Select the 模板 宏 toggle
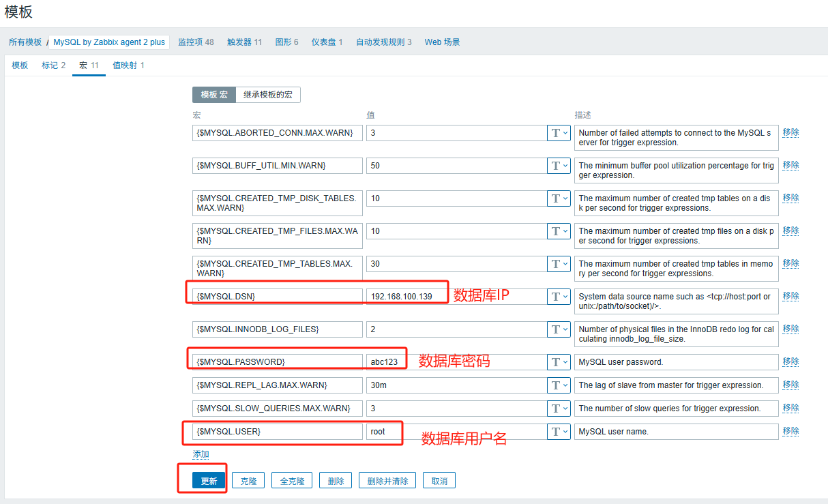This screenshot has height=504, width=828. [x=214, y=95]
